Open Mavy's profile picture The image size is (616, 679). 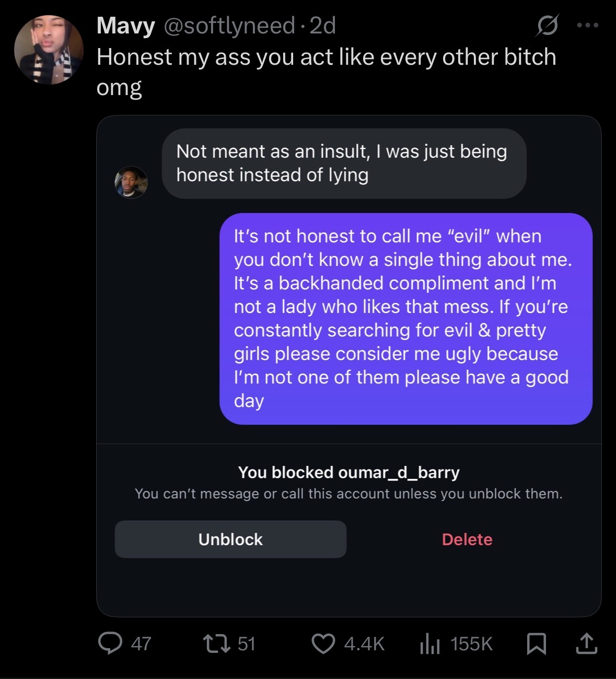pos(48,49)
